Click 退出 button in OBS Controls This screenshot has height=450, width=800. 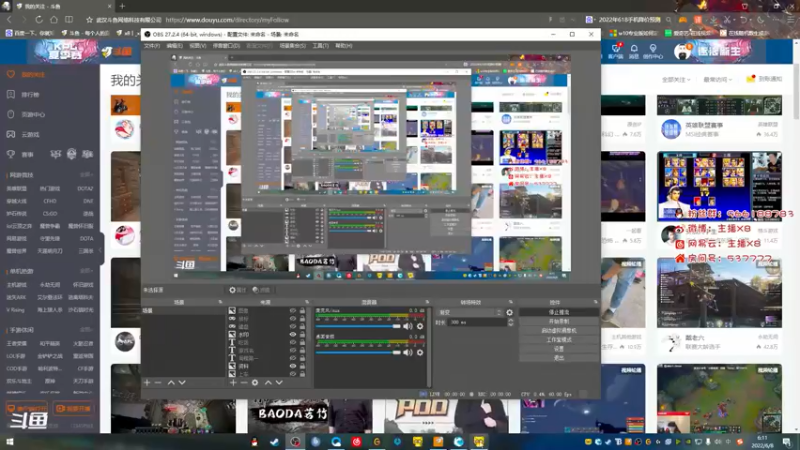click(x=559, y=358)
